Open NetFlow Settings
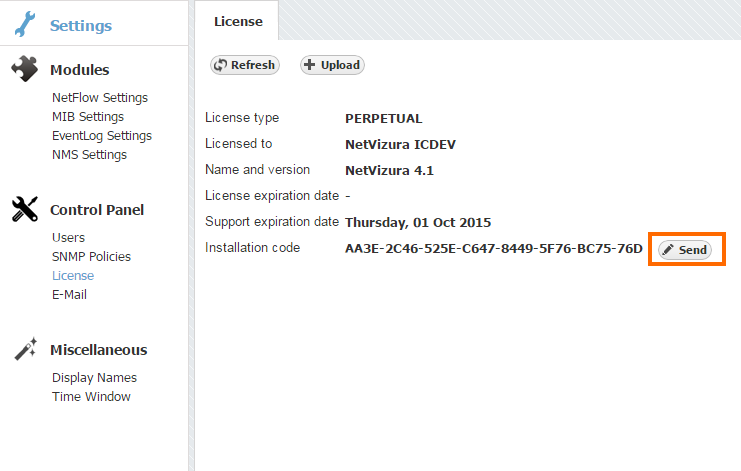741x471 pixels. 100,98
